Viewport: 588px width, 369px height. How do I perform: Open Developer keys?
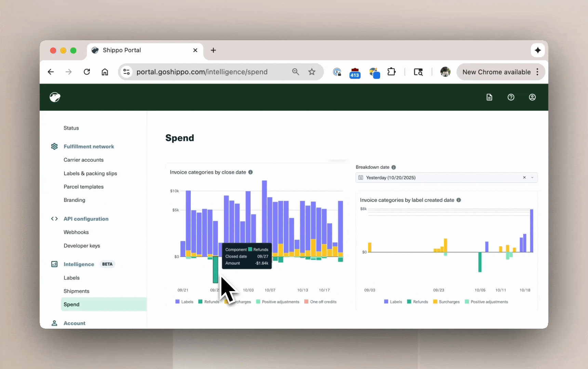82,246
